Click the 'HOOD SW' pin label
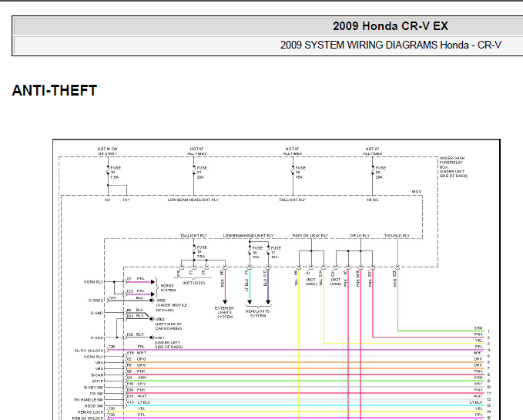523x420 pixels. coord(94,406)
